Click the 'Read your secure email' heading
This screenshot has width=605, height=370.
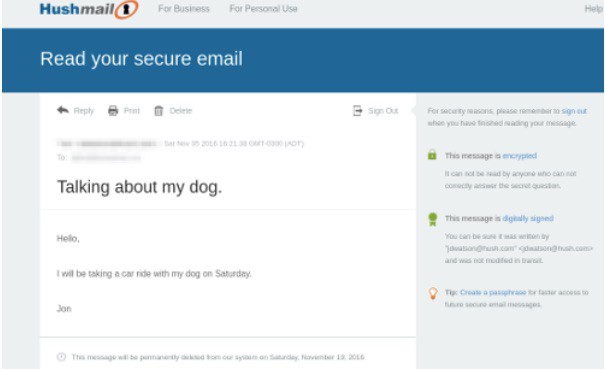[142, 59]
